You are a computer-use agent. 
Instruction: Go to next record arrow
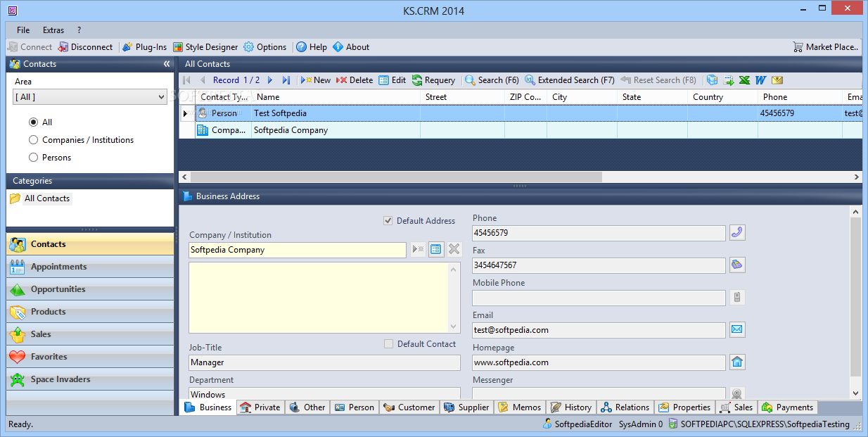(x=270, y=80)
